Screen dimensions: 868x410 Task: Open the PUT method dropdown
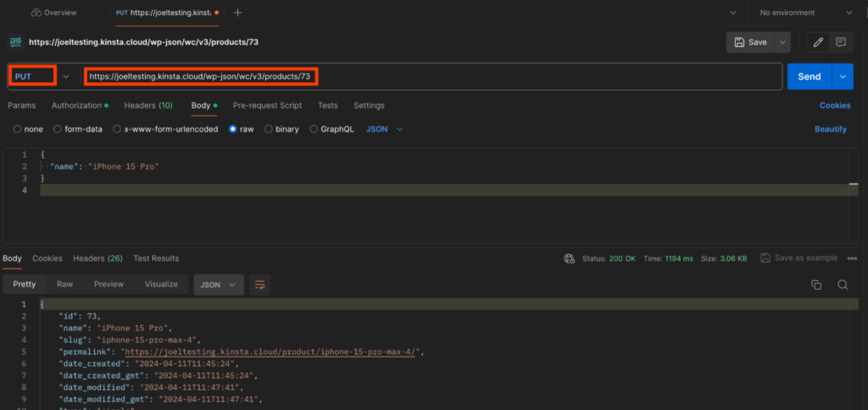click(x=41, y=76)
